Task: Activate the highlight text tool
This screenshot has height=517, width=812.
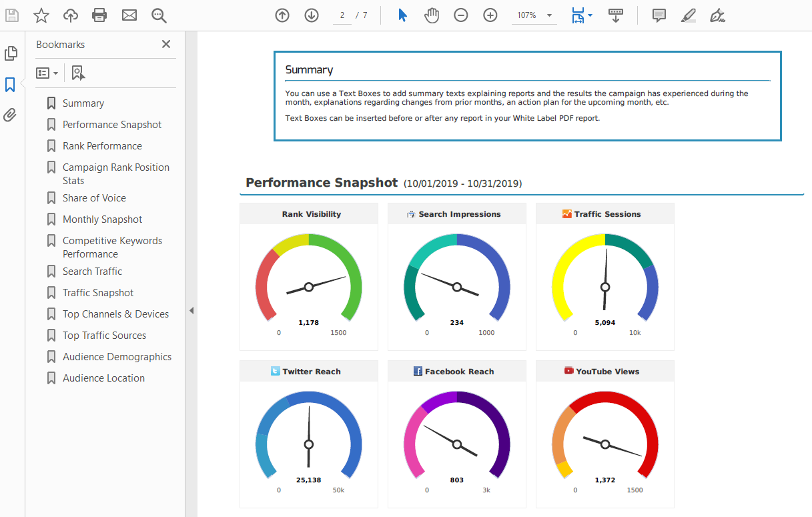Action: [x=689, y=15]
